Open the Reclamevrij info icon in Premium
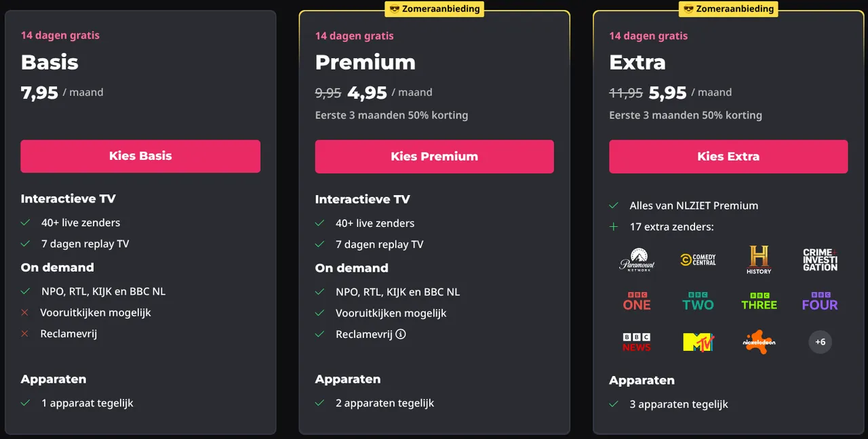 pos(401,334)
